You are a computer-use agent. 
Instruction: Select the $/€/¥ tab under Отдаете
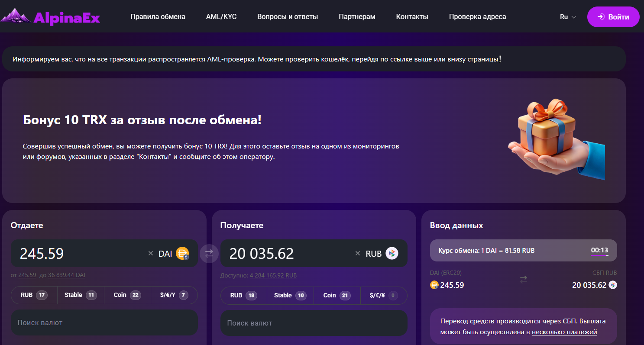tap(174, 295)
